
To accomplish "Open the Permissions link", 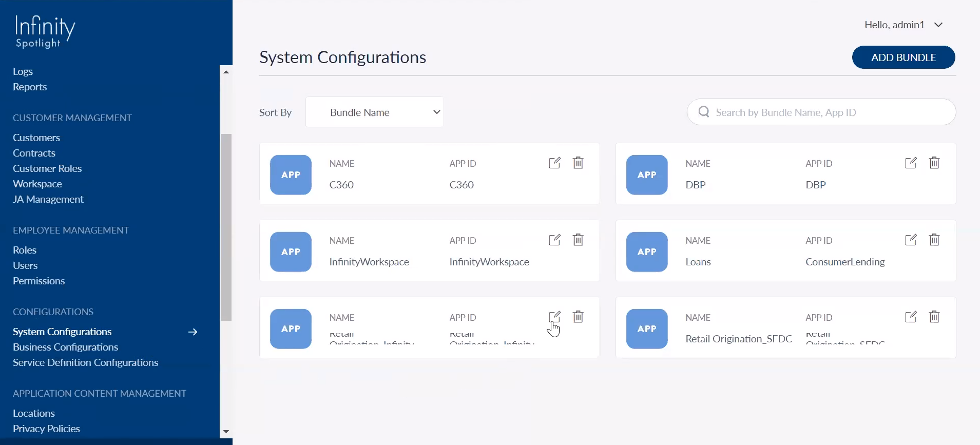I will point(39,281).
